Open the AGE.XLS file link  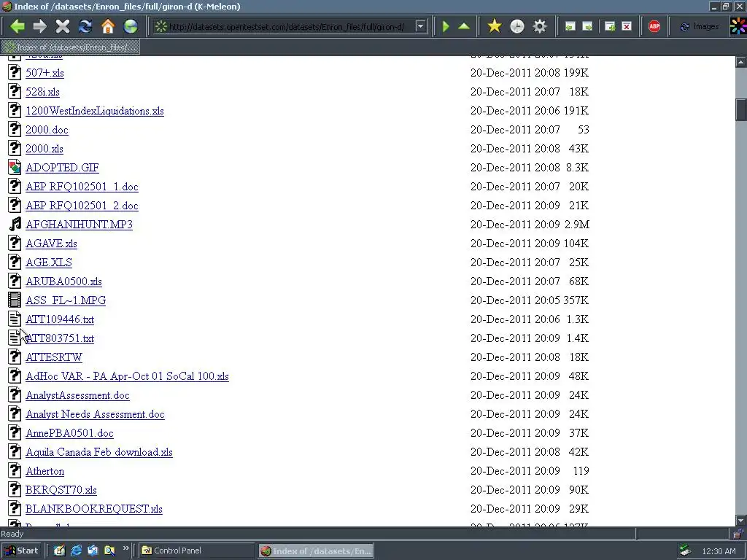click(49, 262)
